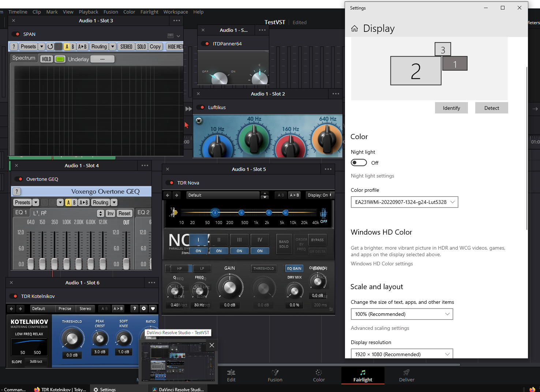Open the Fairlight menu
540x392 pixels.
(149, 12)
